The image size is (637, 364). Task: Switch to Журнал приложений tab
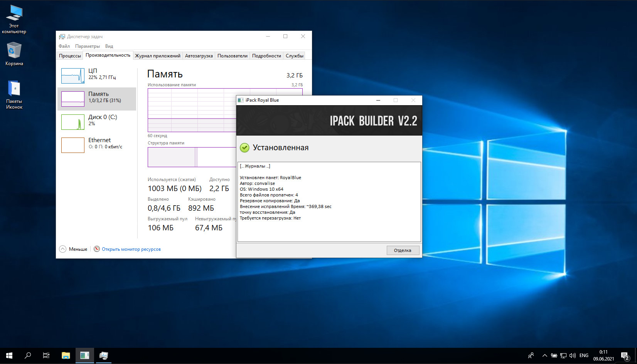coord(158,56)
